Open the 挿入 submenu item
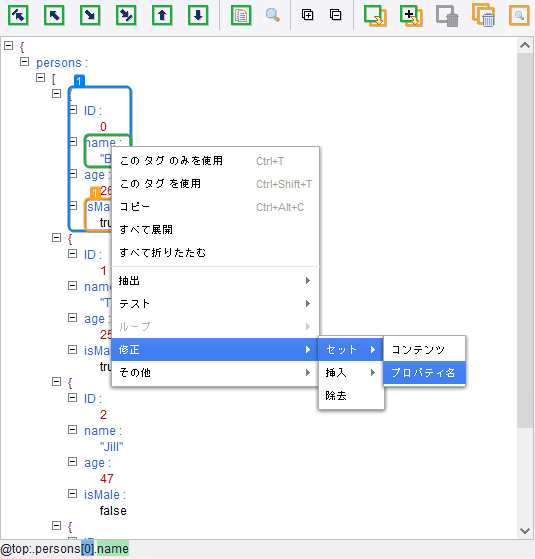 point(351,373)
